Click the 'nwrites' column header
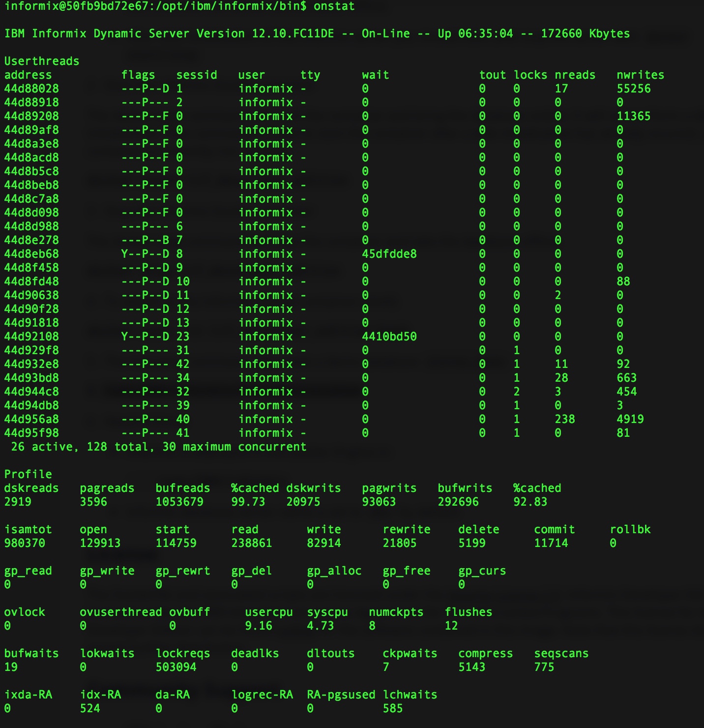Viewport: 704px width, 728px height. [641, 75]
